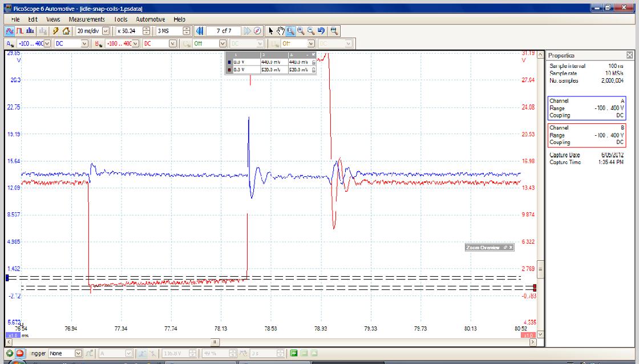Click the green Add Measurement button
Screen dimensions: 639x364
(294, 353)
